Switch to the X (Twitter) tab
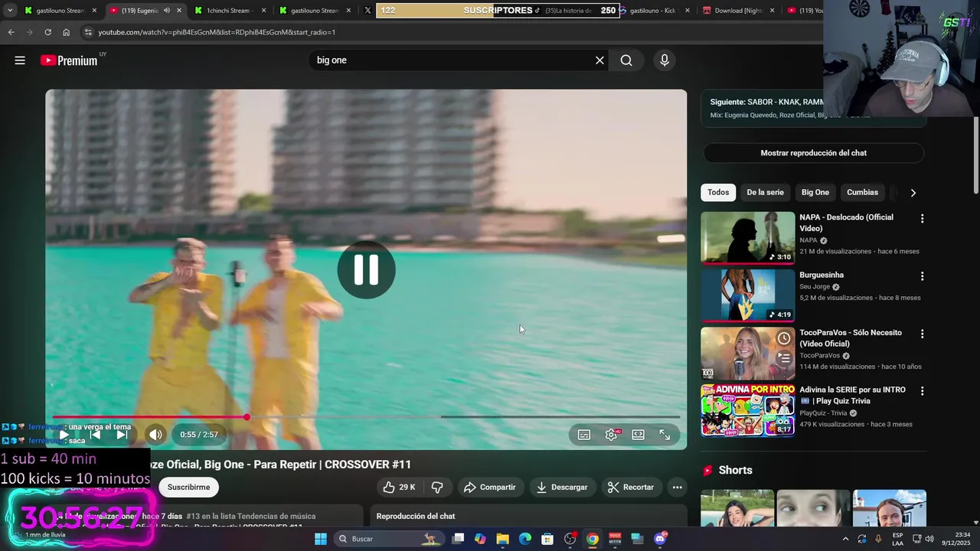 pyautogui.click(x=367, y=11)
